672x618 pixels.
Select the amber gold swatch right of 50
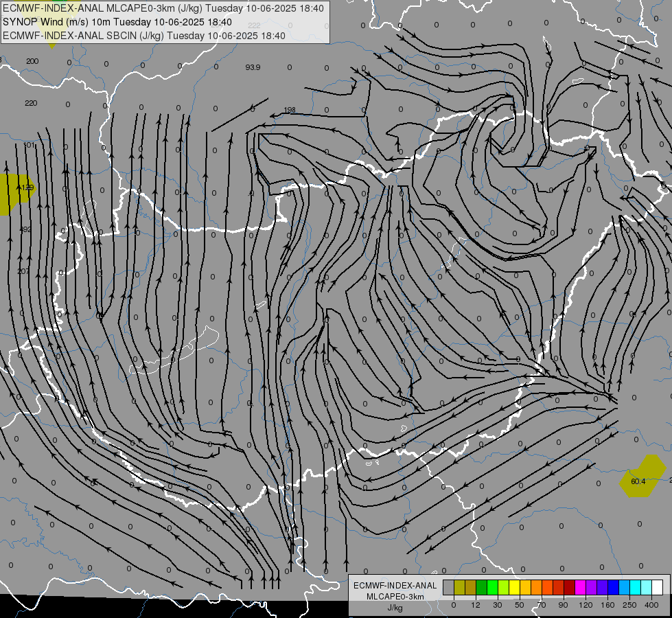click(x=525, y=587)
